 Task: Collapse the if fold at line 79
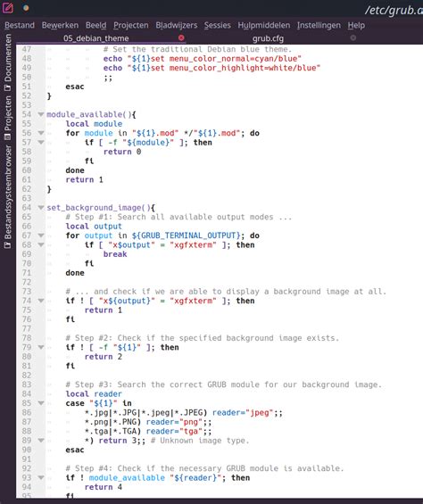(41, 347)
